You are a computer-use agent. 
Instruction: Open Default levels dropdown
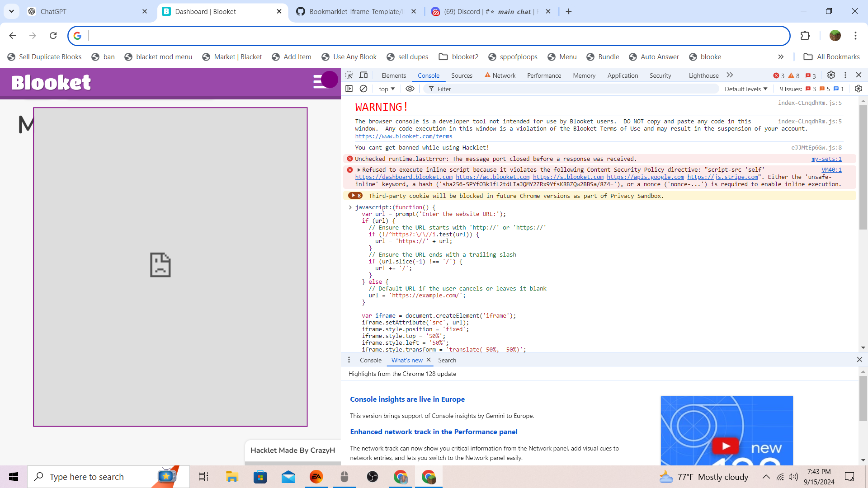pyautogui.click(x=746, y=89)
